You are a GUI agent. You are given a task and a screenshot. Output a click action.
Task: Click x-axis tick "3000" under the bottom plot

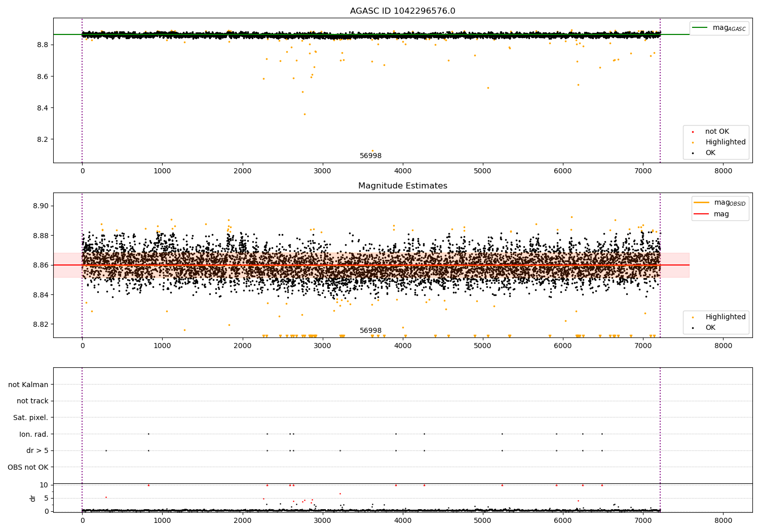click(323, 521)
